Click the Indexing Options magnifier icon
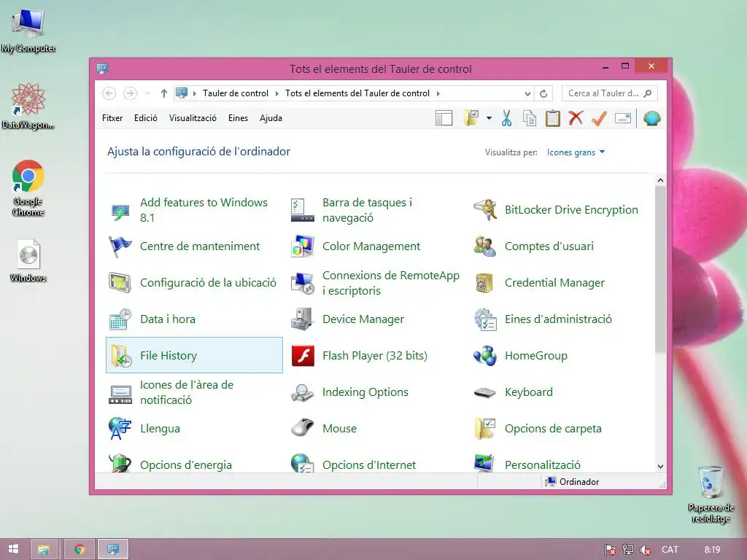Screen dimensions: 747x560 (303, 393)
